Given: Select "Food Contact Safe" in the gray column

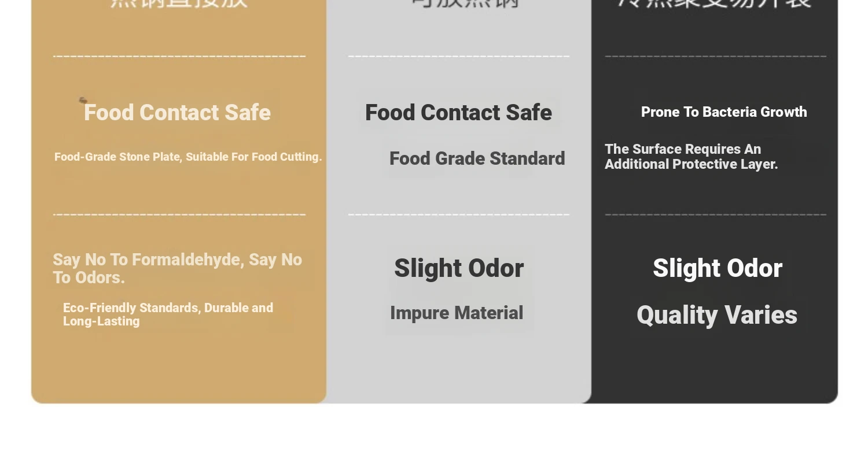Looking at the screenshot, I should [458, 113].
